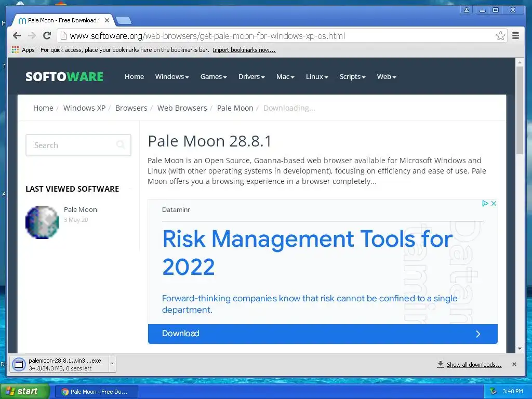
Task: Click the 3:40 PM system clock
Action: coord(512,392)
